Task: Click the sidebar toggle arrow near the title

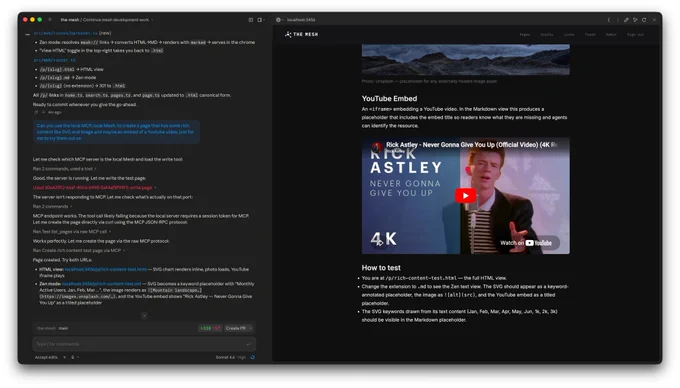Action: 50,20
